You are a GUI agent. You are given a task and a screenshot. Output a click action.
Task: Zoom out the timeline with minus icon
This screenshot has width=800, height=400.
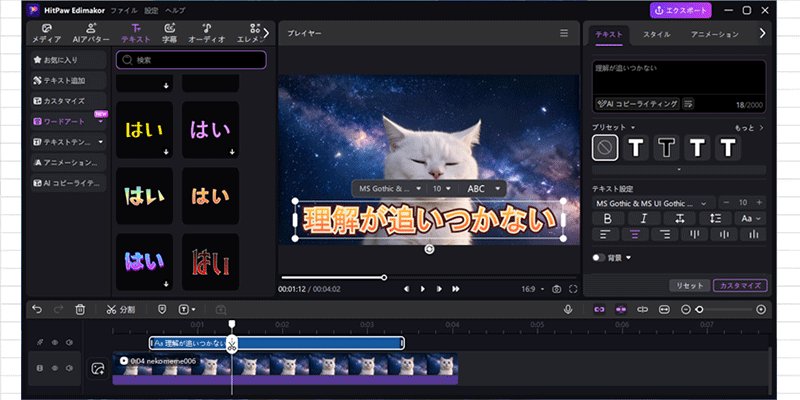pos(686,310)
